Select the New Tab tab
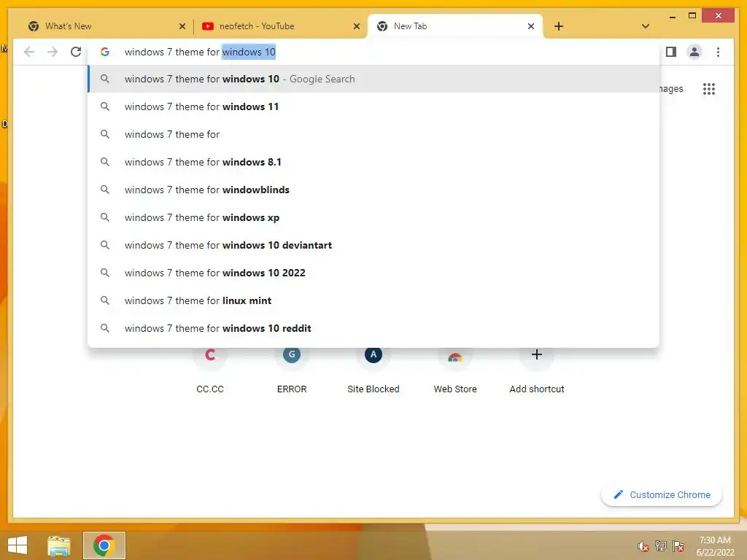Viewport: 747px width, 560px height. (455, 26)
